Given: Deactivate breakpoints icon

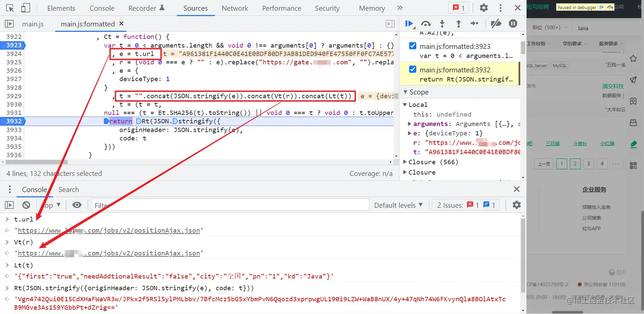Looking at the screenshot, I should [496, 24].
